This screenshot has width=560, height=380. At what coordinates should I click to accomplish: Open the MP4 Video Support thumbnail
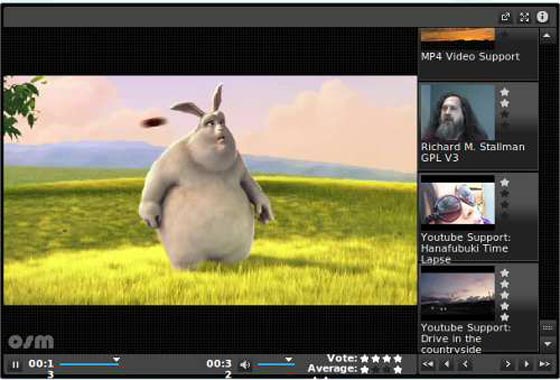click(x=458, y=38)
